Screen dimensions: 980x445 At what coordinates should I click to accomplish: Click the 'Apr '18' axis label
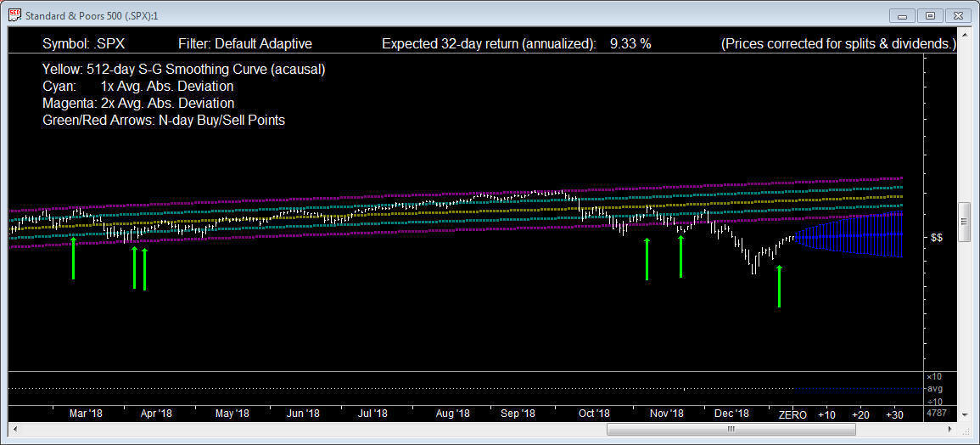tap(156, 414)
